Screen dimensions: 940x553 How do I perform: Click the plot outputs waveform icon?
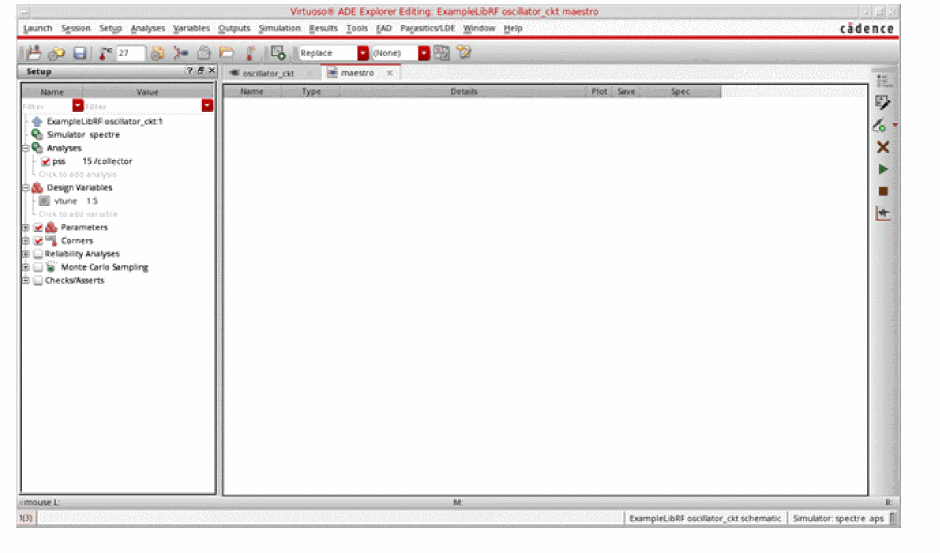(882, 213)
